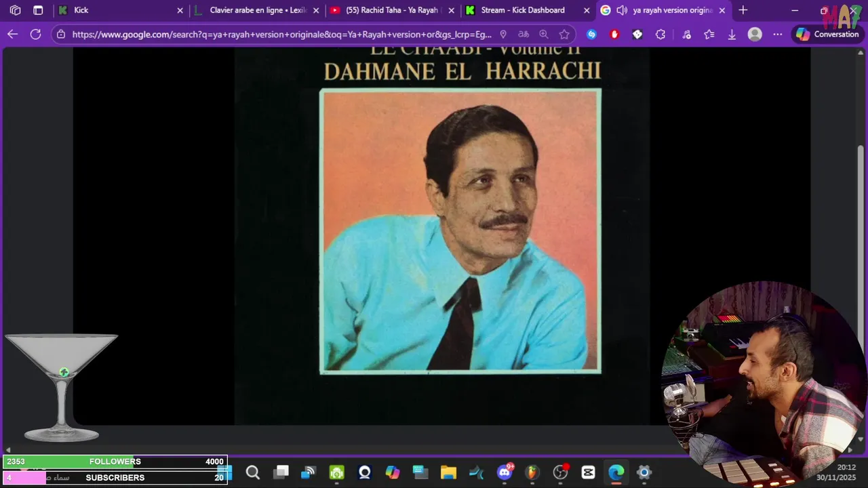Open OBS Studio from the taskbar
Viewport: 868px width, 488px height.
pyautogui.click(x=561, y=472)
